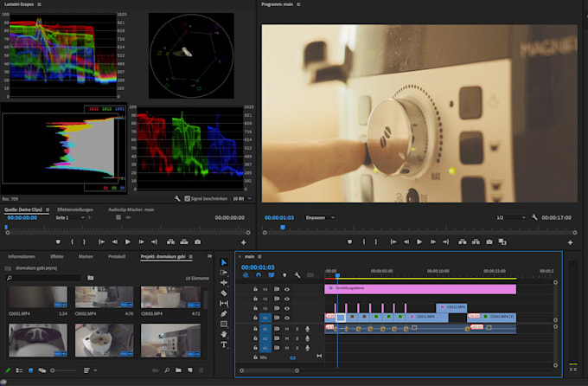Mark Out in Program monitor
588x386 pixels.
coord(376,242)
